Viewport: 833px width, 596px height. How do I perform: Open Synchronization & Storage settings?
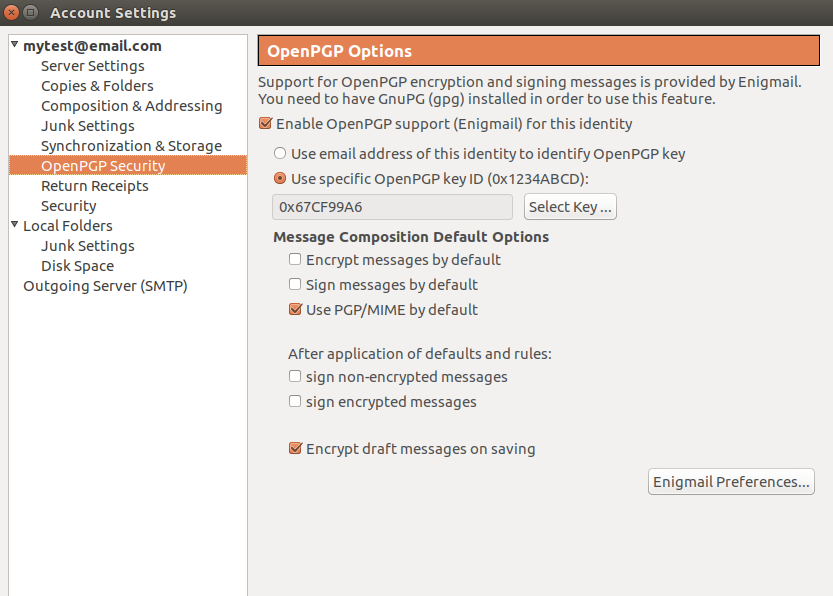coord(131,146)
